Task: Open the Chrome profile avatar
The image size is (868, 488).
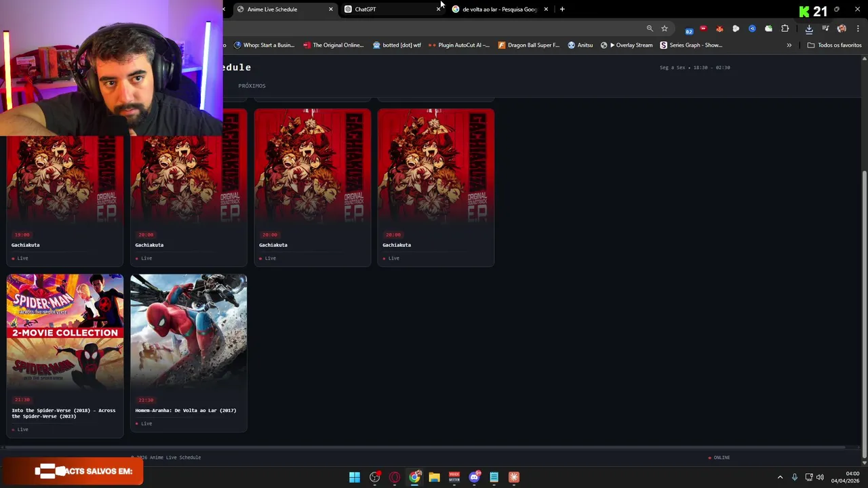Action: click(x=842, y=28)
